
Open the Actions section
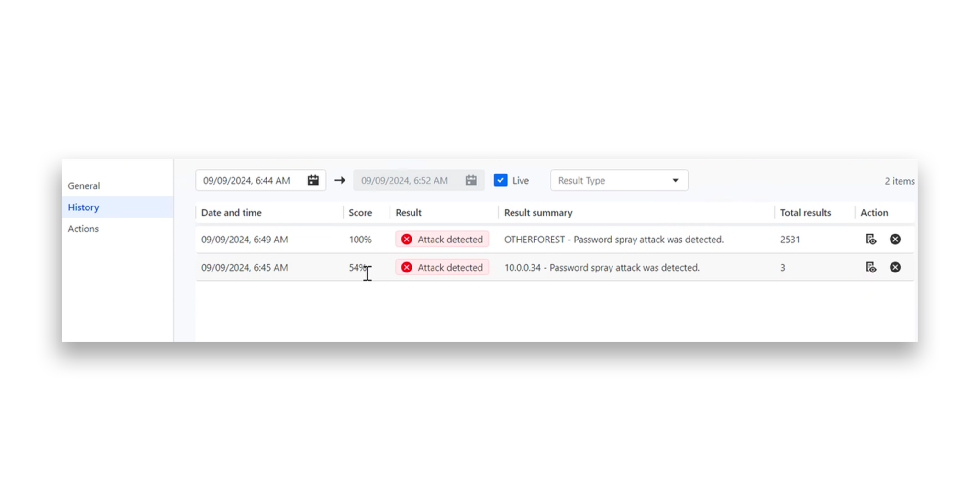click(83, 229)
